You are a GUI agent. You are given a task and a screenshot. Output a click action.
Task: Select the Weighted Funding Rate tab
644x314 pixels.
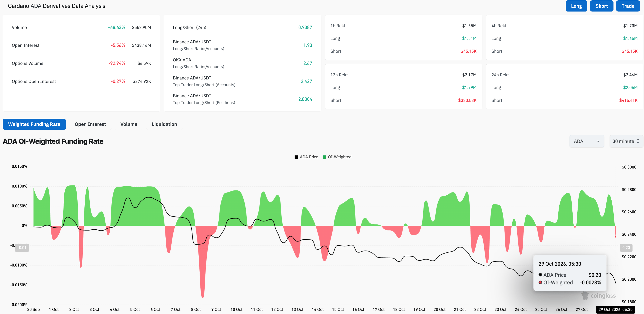(x=34, y=124)
